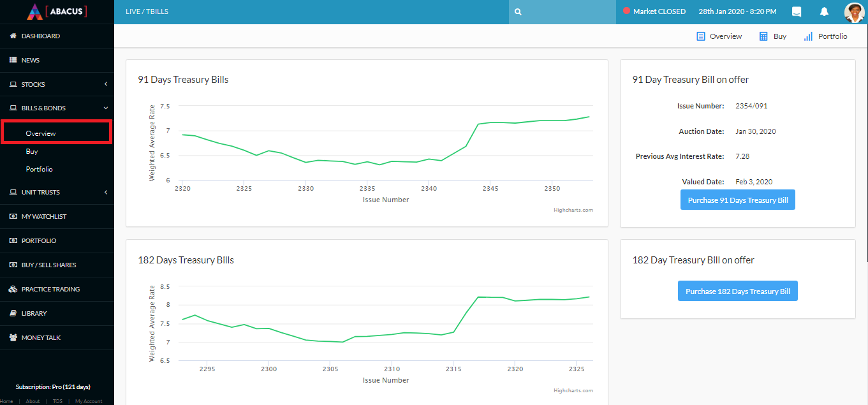This screenshot has width=868, height=405.
Task: Expand the Unit Trusts chevron
Action: (x=106, y=192)
